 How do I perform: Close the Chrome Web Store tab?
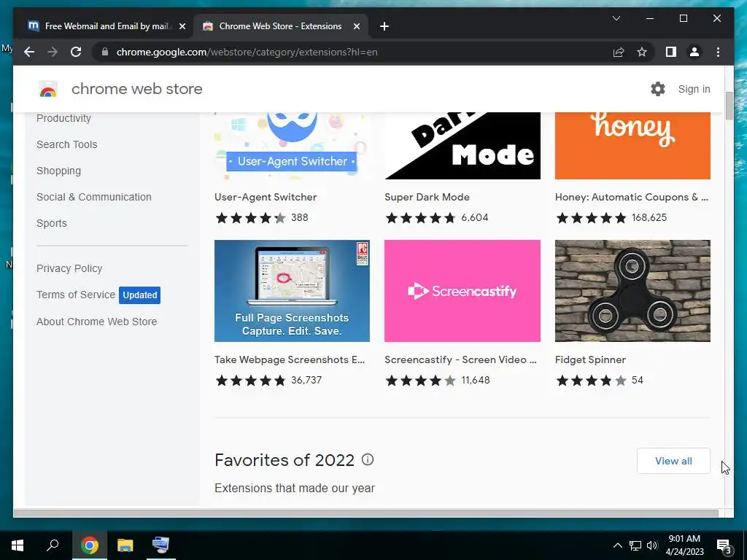pyautogui.click(x=356, y=26)
